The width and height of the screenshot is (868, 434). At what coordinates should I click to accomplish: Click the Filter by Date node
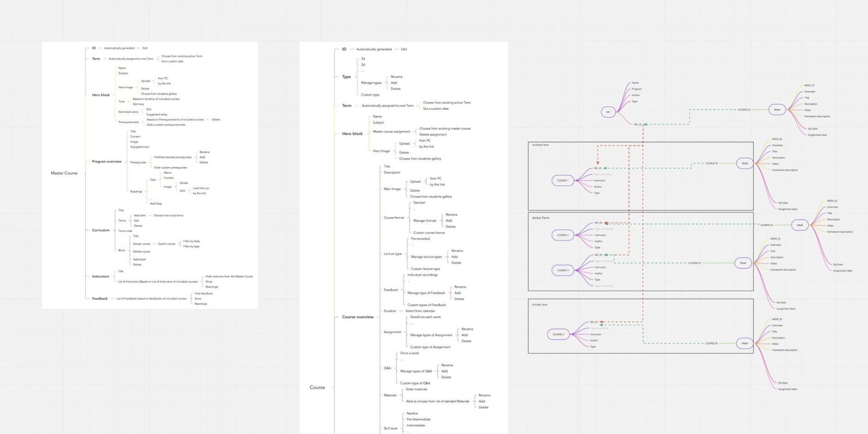(x=191, y=241)
